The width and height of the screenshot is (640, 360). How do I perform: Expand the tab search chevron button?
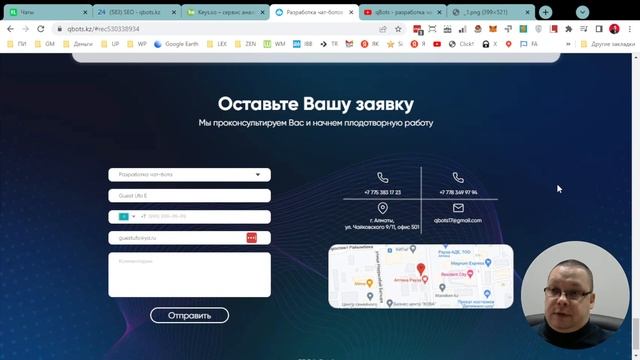[582, 12]
